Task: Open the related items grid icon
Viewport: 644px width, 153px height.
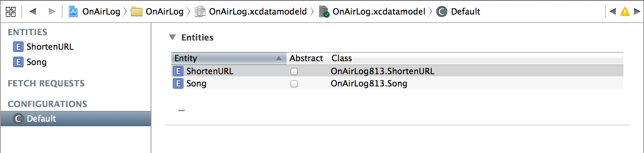Action: 11,11
